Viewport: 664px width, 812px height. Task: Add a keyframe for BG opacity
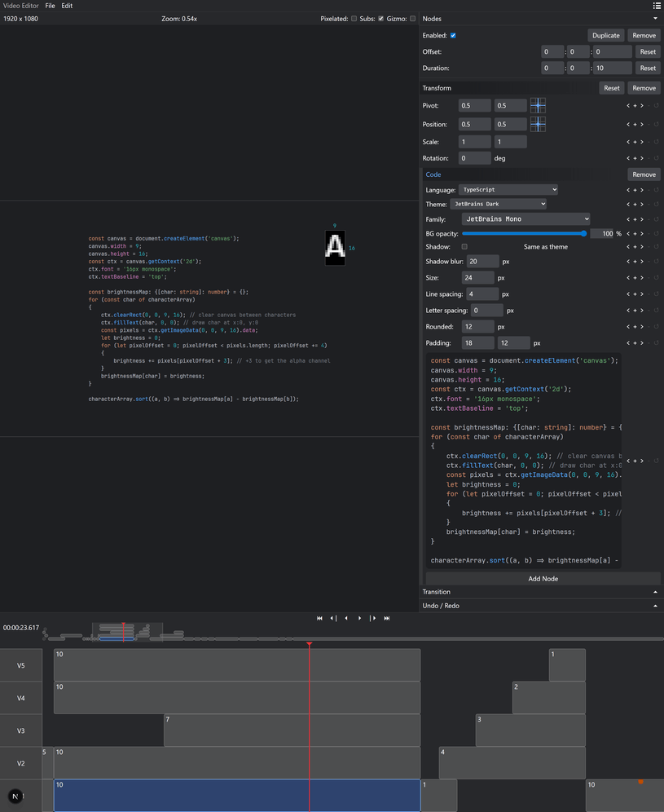[635, 233]
